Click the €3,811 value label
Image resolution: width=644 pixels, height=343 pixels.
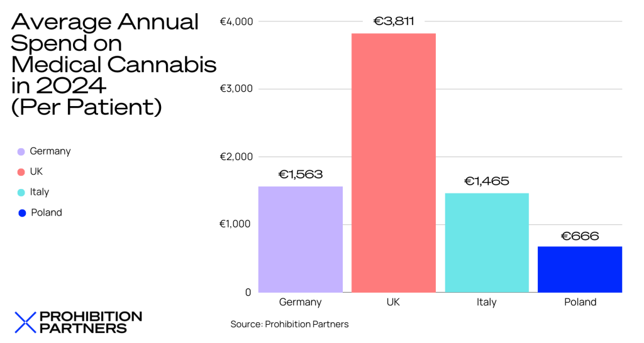393,21
